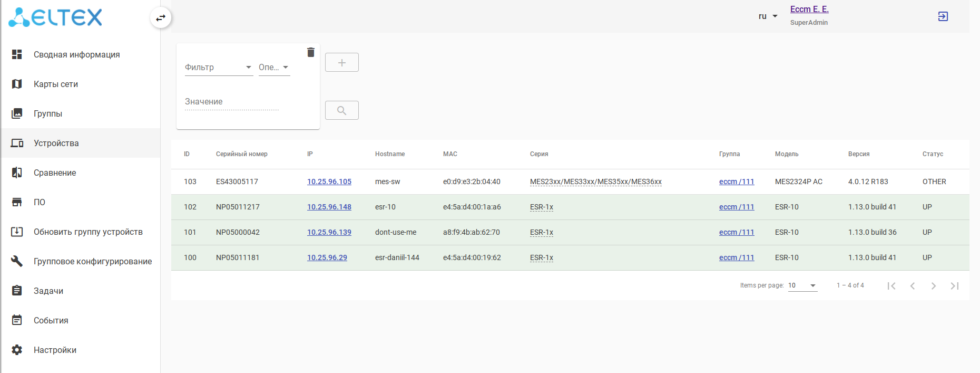
Task: Click the Eccm E. E. user profile link
Action: pyautogui.click(x=809, y=9)
